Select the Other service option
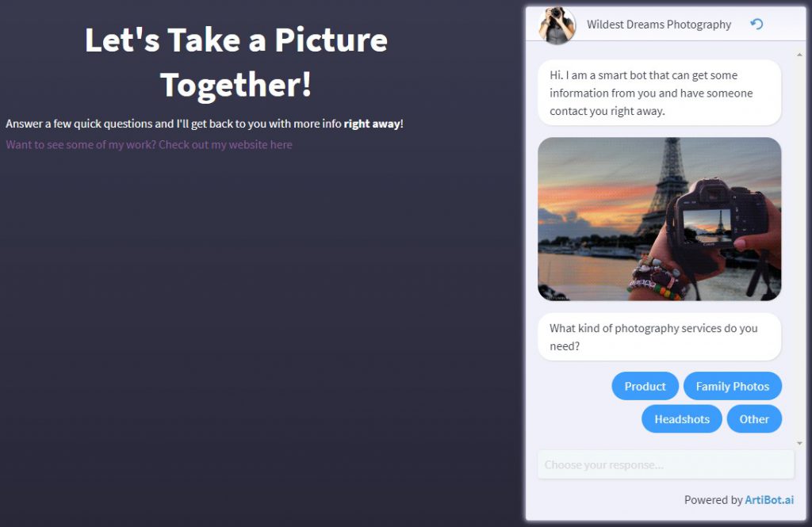The width and height of the screenshot is (812, 527). pyautogui.click(x=754, y=418)
